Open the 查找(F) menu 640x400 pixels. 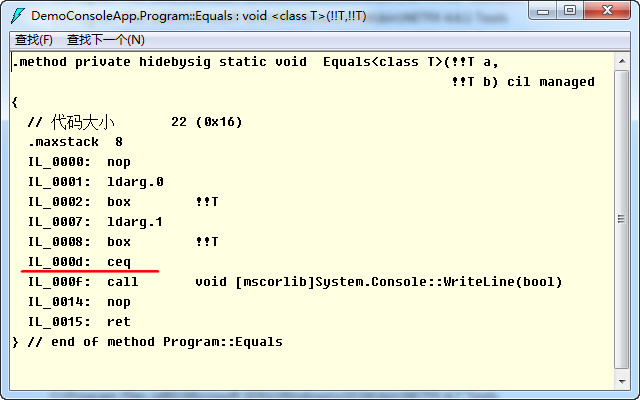[34, 40]
